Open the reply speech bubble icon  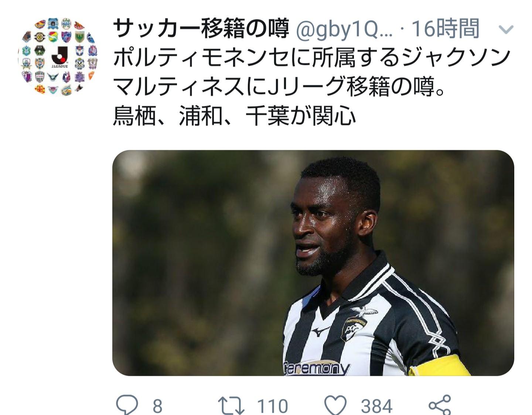point(127,405)
